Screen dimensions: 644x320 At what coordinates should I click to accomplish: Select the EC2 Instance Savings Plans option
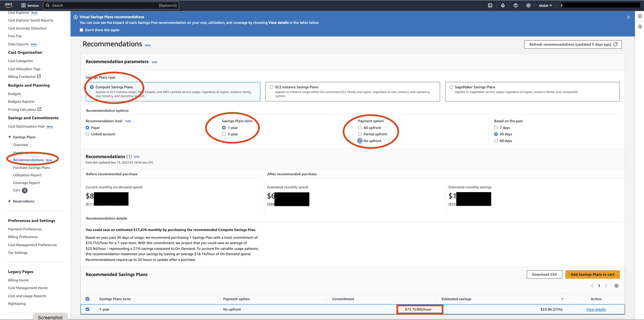pyautogui.click(x=271, y=87)
